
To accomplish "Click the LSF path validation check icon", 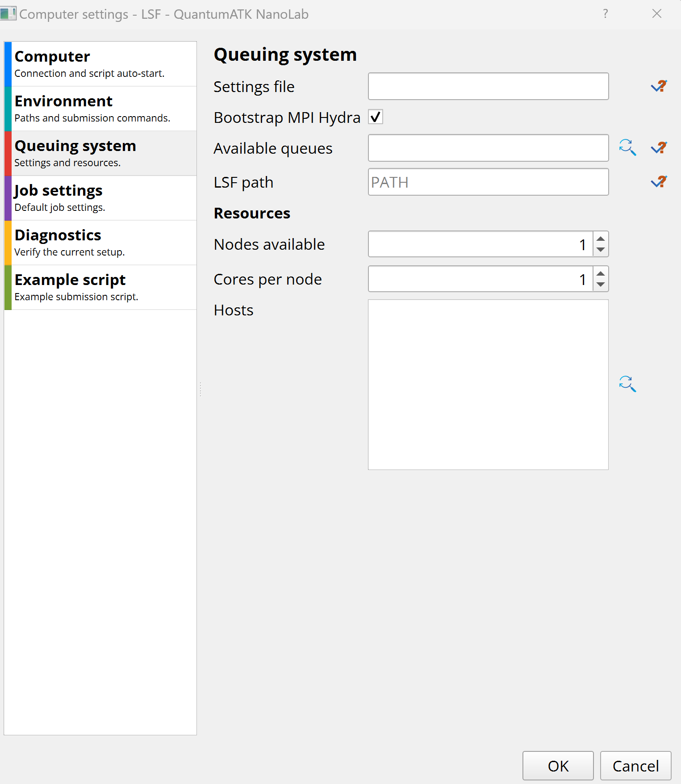I will (x=659, y=182).
